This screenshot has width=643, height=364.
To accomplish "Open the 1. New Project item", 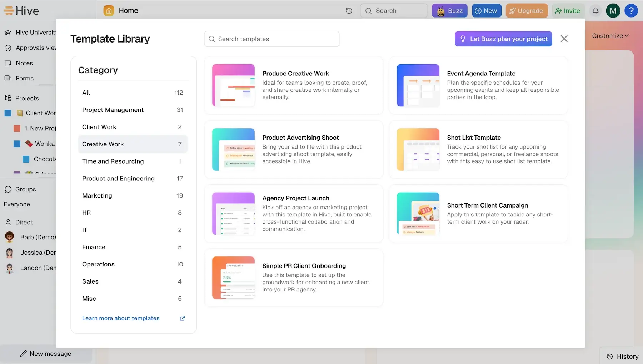I will 40,128.
